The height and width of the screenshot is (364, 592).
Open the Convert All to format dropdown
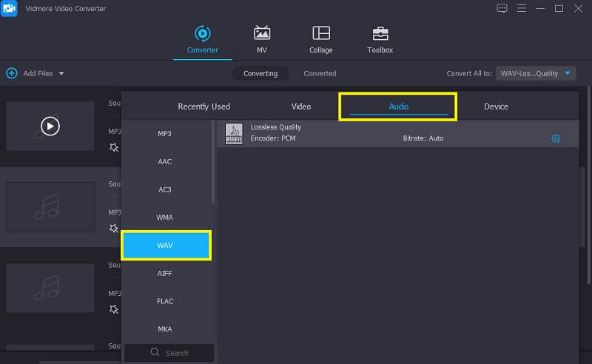[x=536, y=73]
